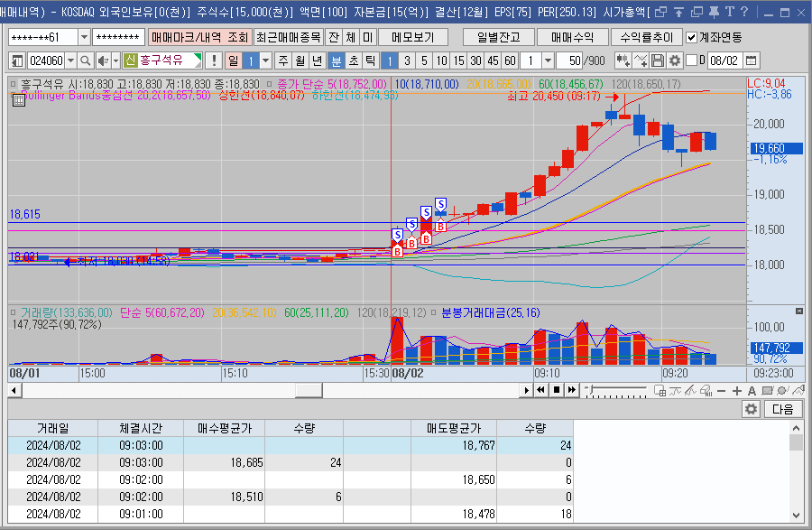
Task: Click the fast-forward playback button
Action: pos(572,390)
